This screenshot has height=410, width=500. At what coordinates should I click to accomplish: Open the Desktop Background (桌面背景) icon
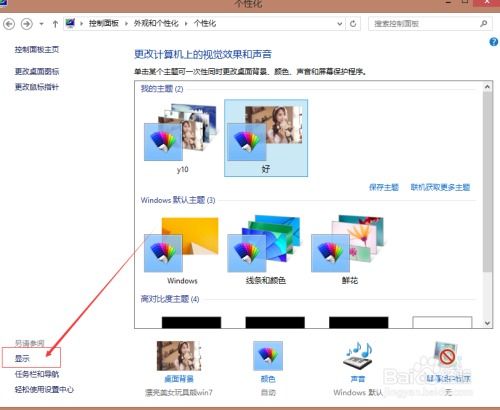pos(179,356)
